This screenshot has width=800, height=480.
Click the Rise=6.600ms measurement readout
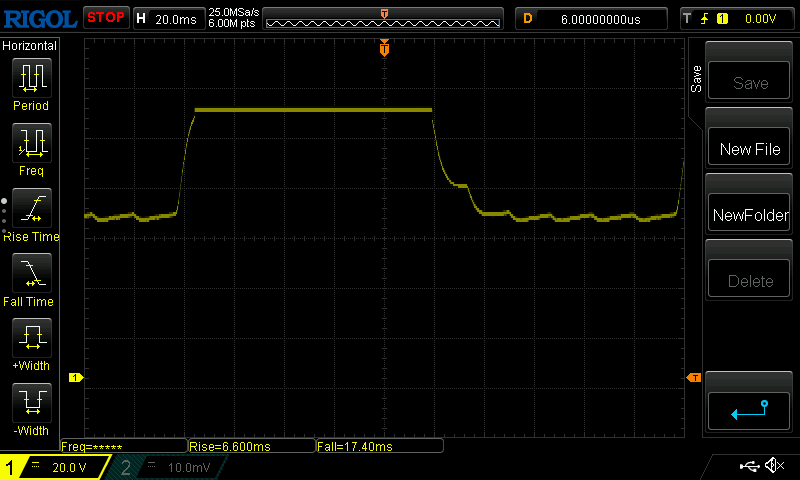(x=250, y=446)
